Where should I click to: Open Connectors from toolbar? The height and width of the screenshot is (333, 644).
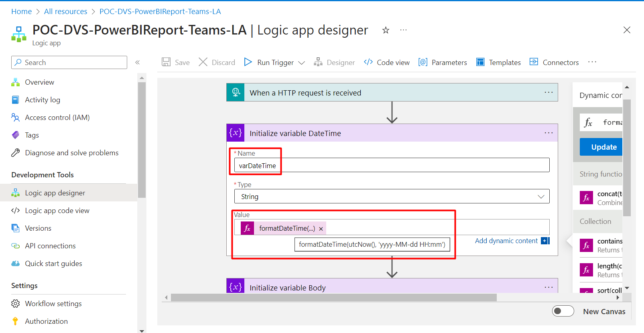tap(554, 62)
